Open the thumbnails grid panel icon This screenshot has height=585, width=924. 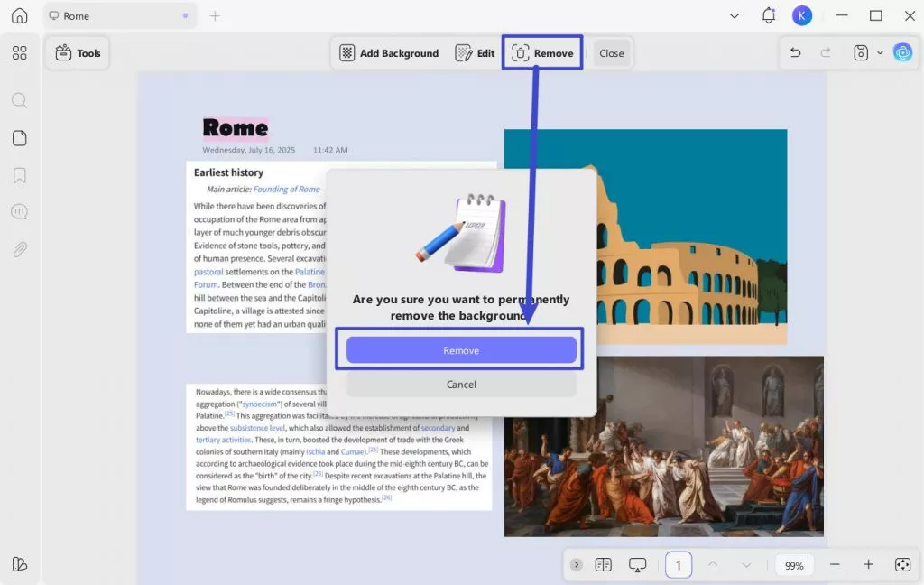(20, 53)
